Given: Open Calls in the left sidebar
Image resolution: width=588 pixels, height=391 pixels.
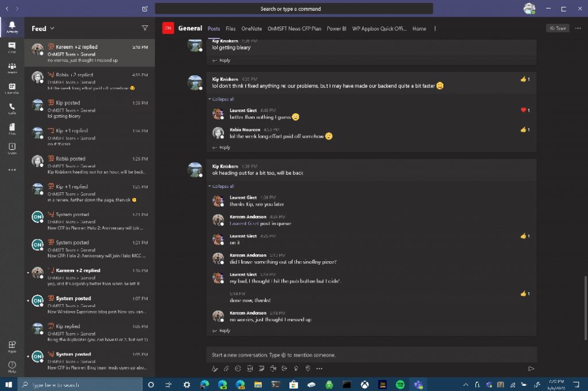Looking at the screenshot, I should (12, 108).
